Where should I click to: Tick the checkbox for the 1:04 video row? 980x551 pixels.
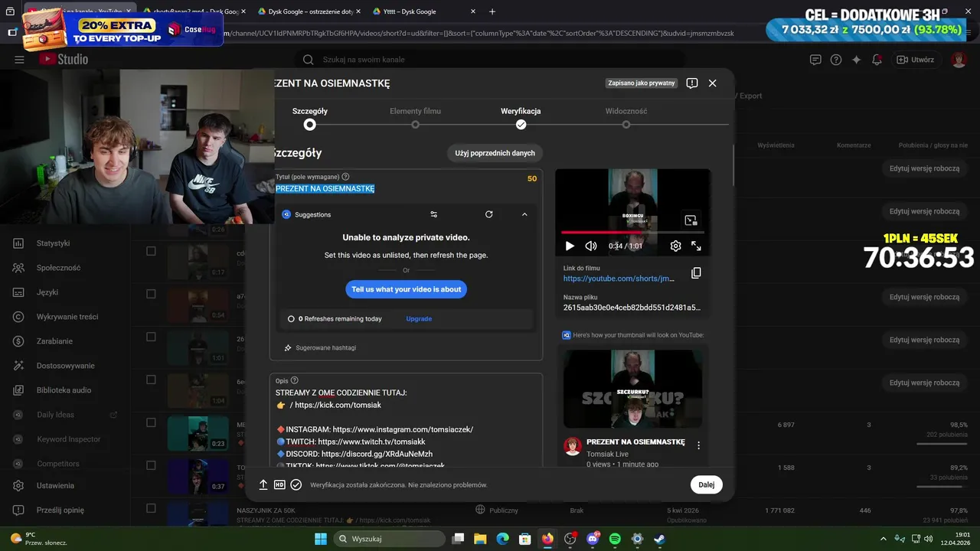coord(151,380)
